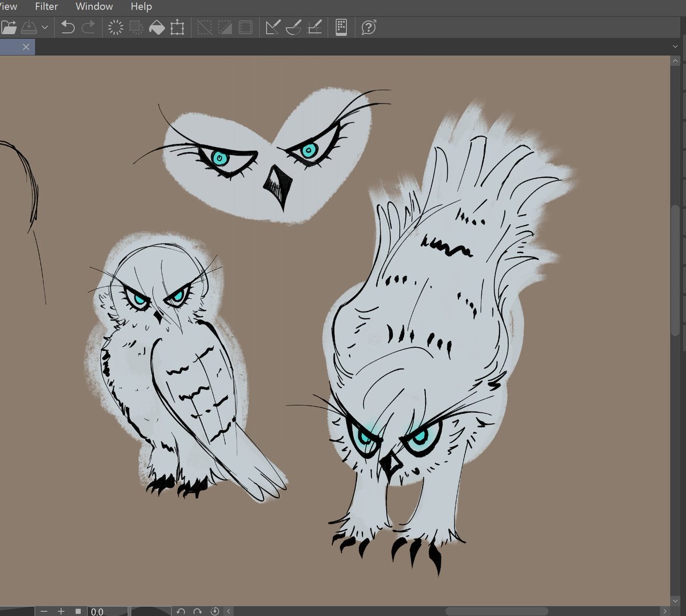Expand the canvas tab list chevron
This screenshot has width=686, height=616.
(675, 47)
